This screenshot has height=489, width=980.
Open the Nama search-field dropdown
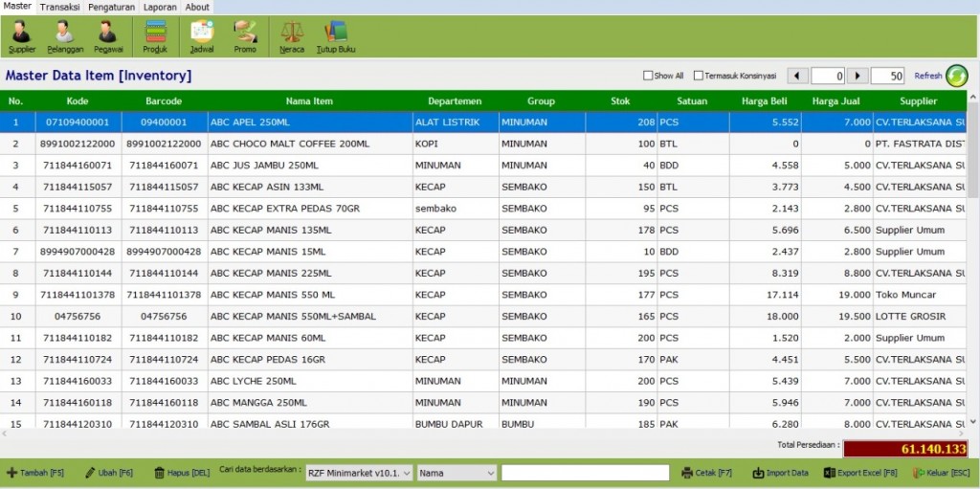(x=457, y=474)
